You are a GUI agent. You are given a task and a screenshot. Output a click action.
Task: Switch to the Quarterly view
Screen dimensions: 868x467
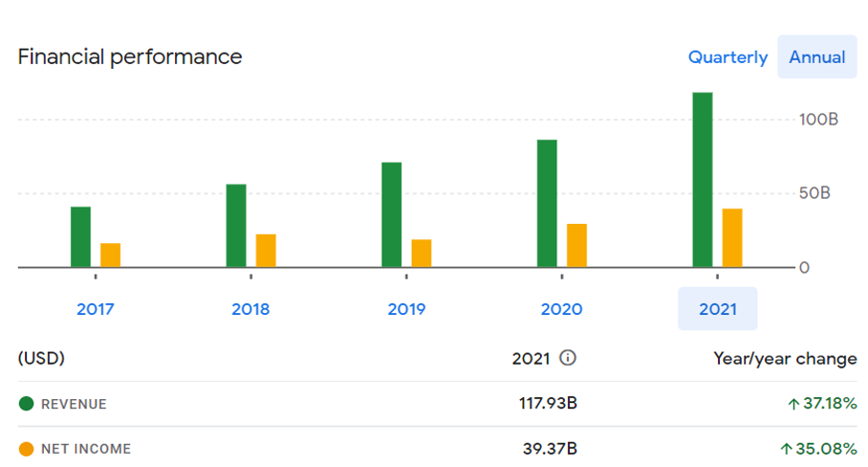[x=727, y=57]
